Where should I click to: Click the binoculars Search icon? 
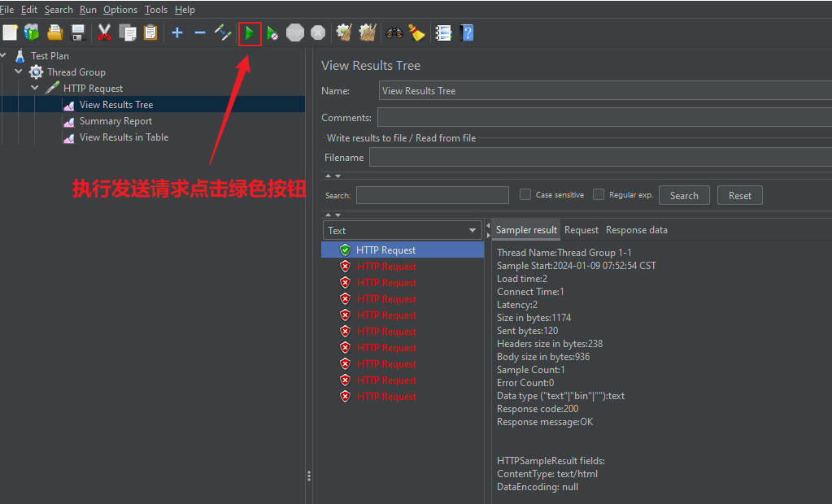coord(394,33)
